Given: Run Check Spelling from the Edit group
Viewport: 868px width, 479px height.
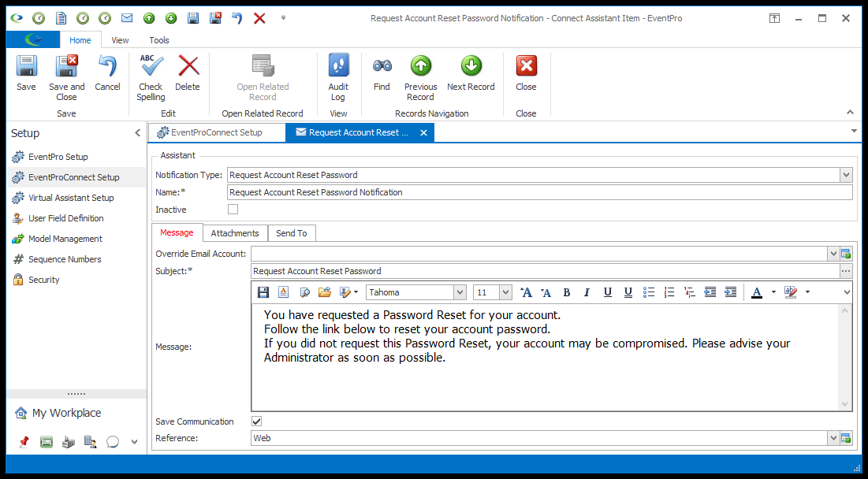Looking at the screenshot, I should (151, 78).
